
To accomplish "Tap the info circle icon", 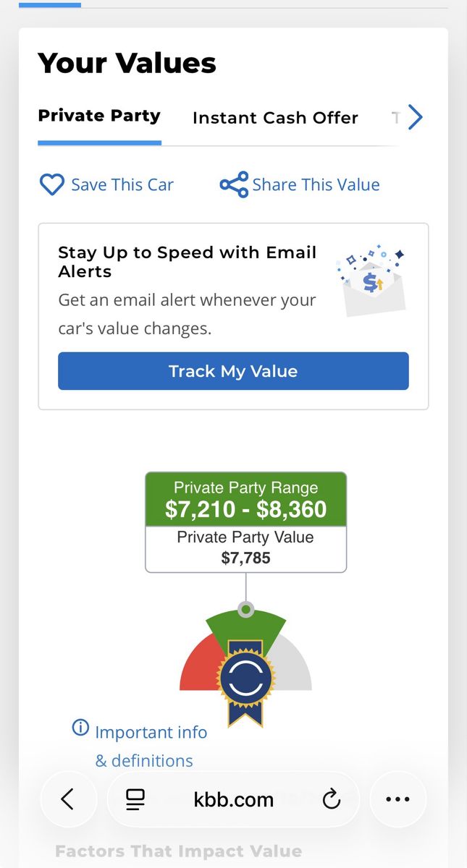I will click(80, 728).
